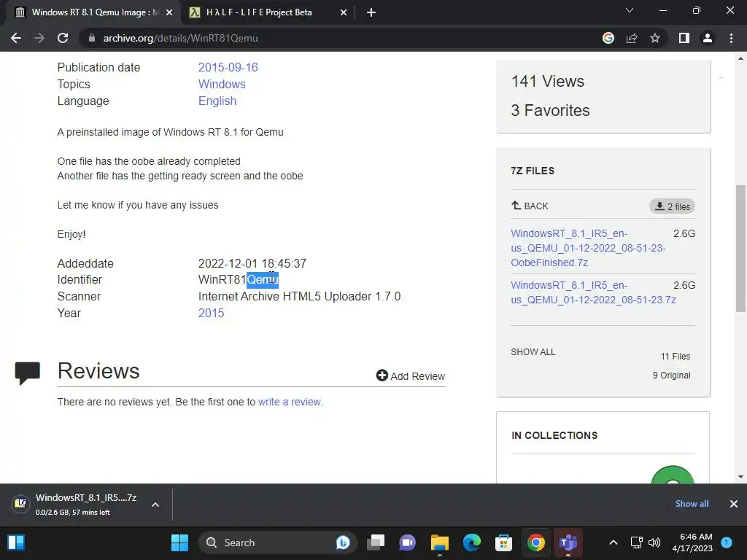Open the Google icon in address bar
Screen dimensions: 747x560
[608, 38]
